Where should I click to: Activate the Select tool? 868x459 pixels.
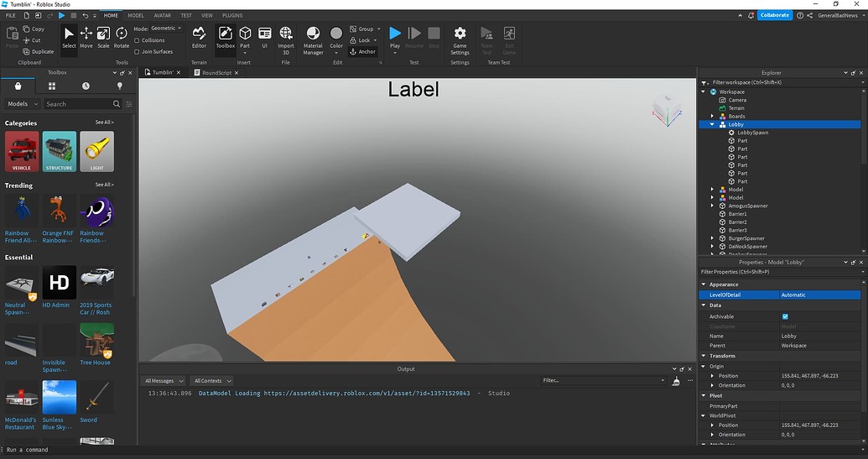pyautogui.click(x=69, y=38)
